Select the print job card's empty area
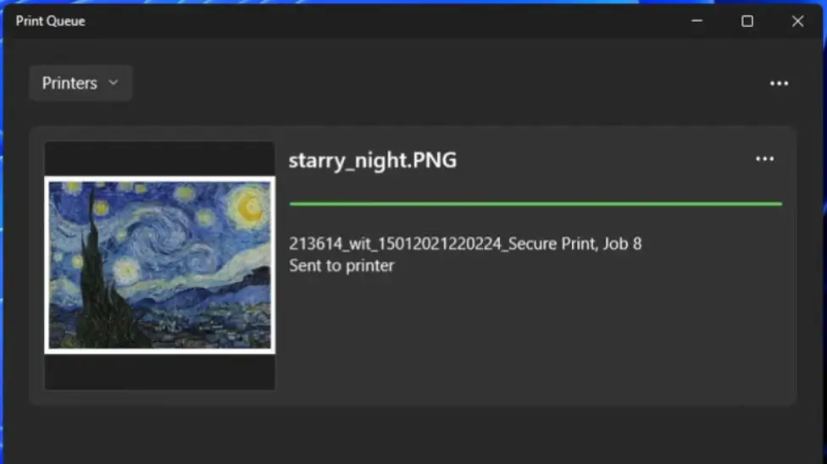The image size is (827, 464). tap(533, 337)
